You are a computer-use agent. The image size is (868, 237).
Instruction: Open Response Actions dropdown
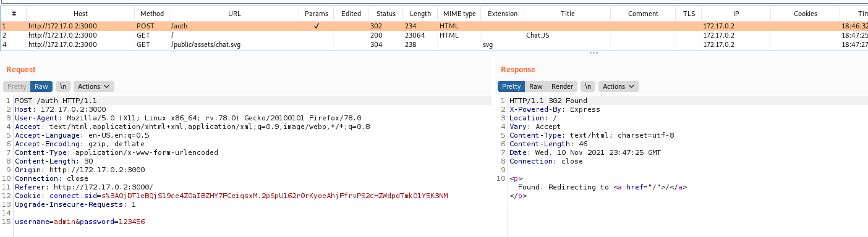(619, 86)
